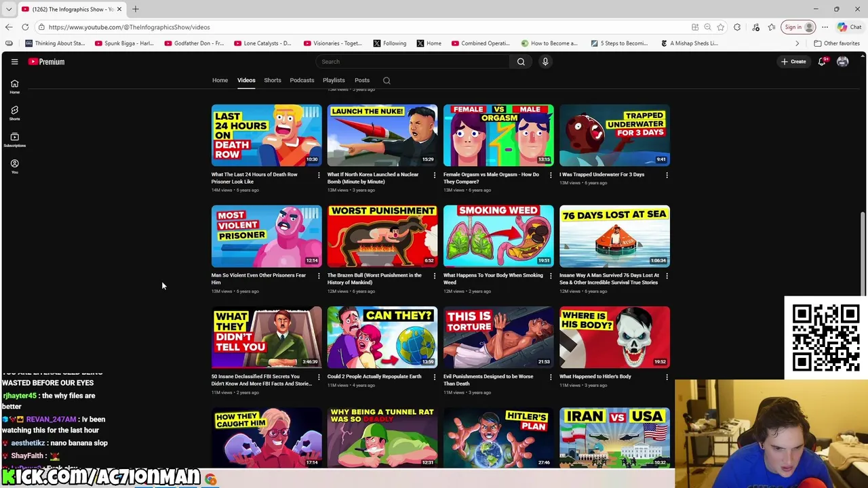Click the YouTube search input field
The width and height of the screenshot is (868, 488).
(412, 62)
